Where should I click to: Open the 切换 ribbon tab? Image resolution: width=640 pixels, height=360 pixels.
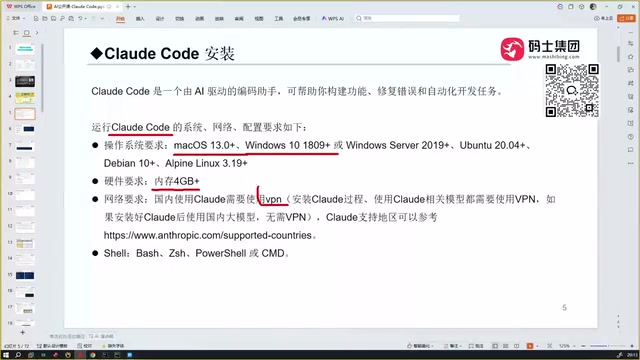[x=180, y=19]
